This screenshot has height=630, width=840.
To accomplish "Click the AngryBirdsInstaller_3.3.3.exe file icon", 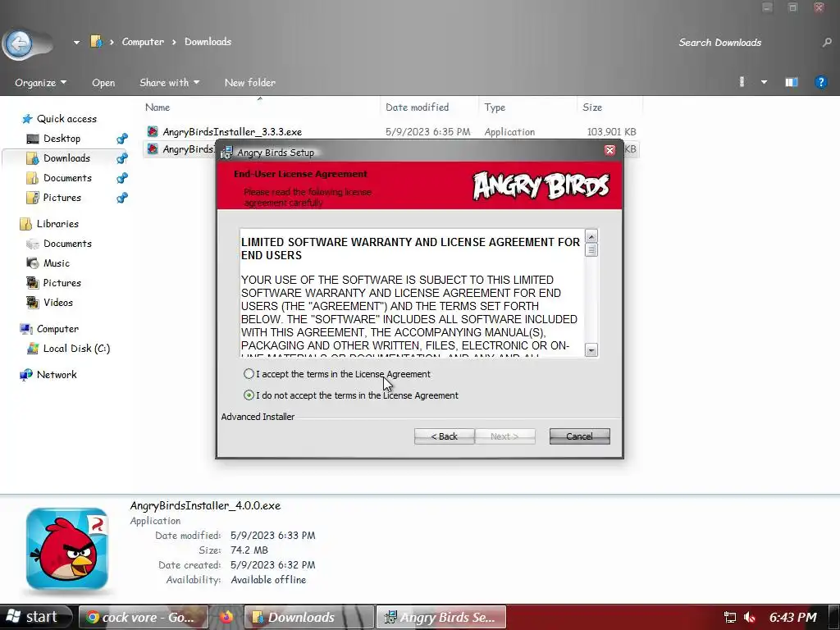I will click(153, 131).
